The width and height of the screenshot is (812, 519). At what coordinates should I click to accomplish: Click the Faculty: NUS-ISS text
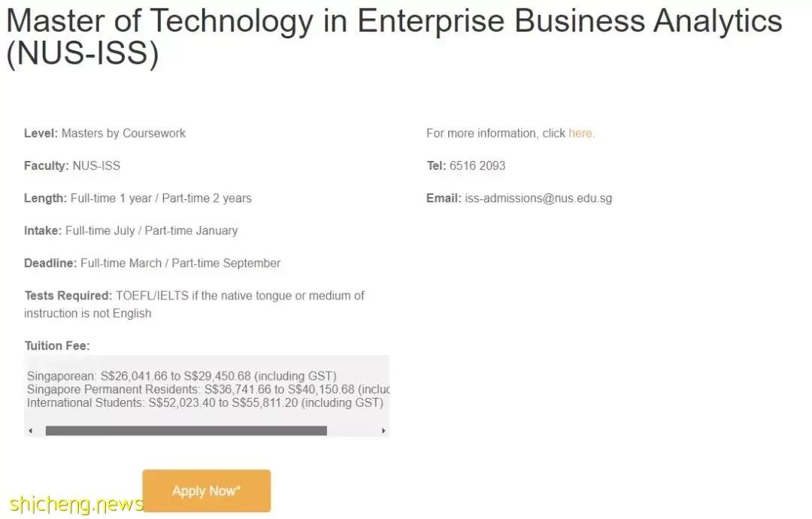click(72, 165)
